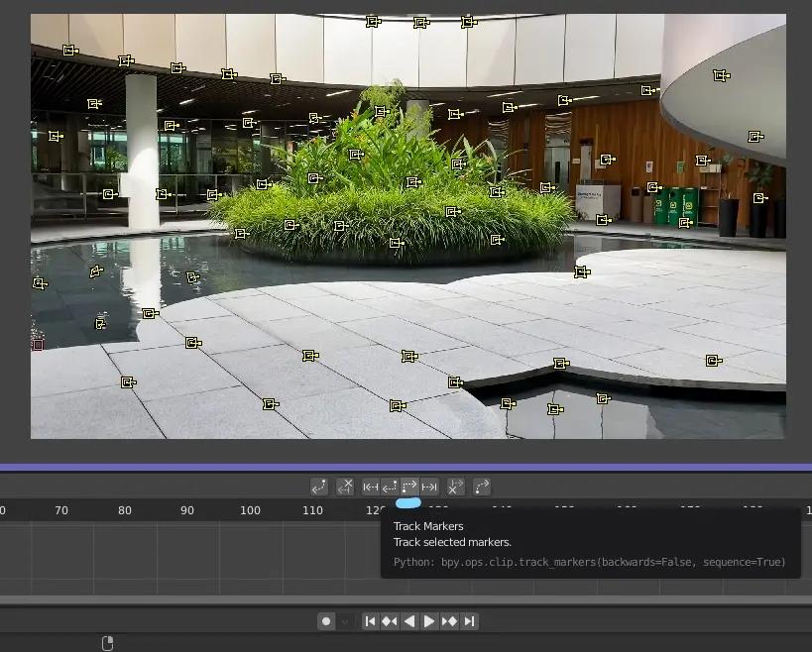Screen dimensions: 812x652
Task: Track markers forward a single frame
Action: pyautogui.click(x=428, y=487)
